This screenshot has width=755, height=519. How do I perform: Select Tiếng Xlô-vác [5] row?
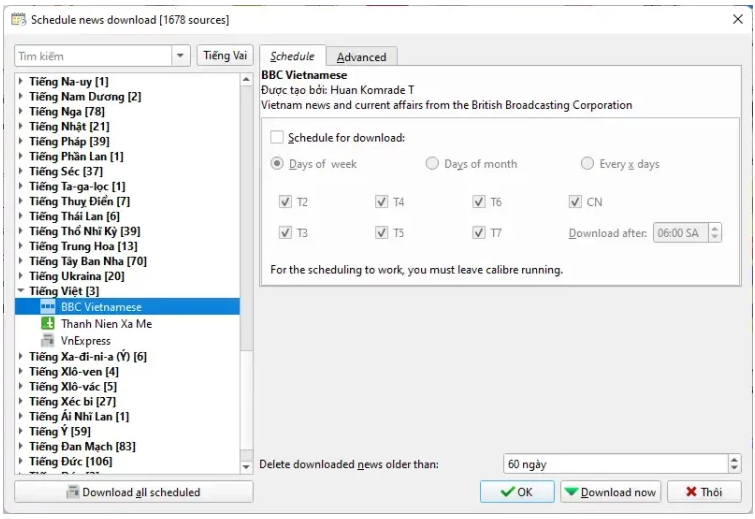click(x=127, y=386)
